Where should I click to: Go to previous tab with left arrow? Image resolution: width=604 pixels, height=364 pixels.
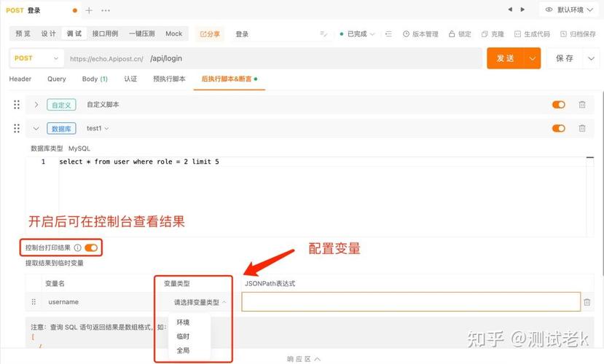[x=510, y=9]
